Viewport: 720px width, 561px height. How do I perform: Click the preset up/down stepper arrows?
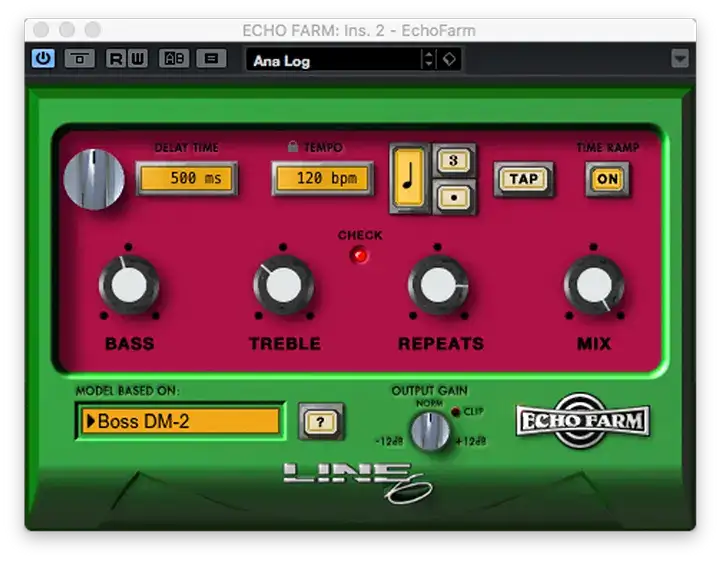coord(428,60)
